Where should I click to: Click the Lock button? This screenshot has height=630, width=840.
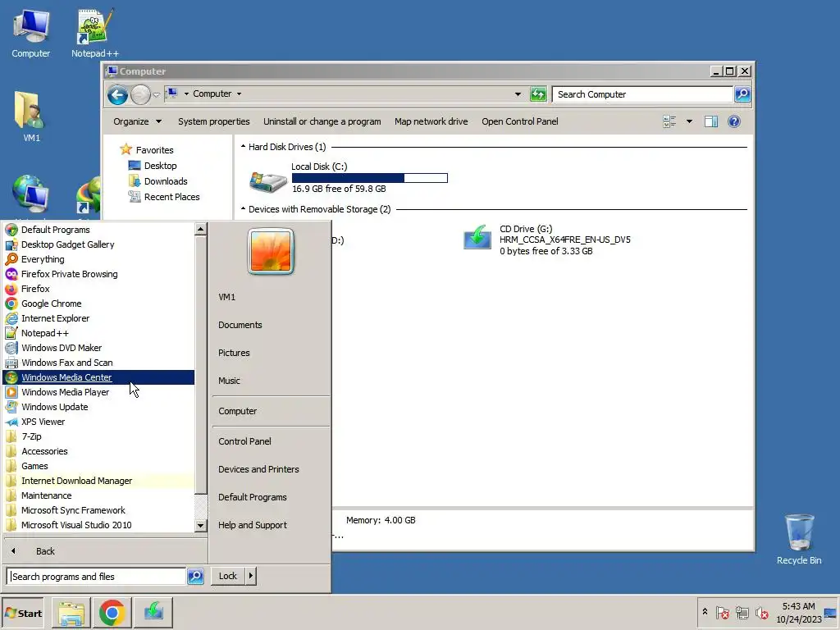point(228,576)
